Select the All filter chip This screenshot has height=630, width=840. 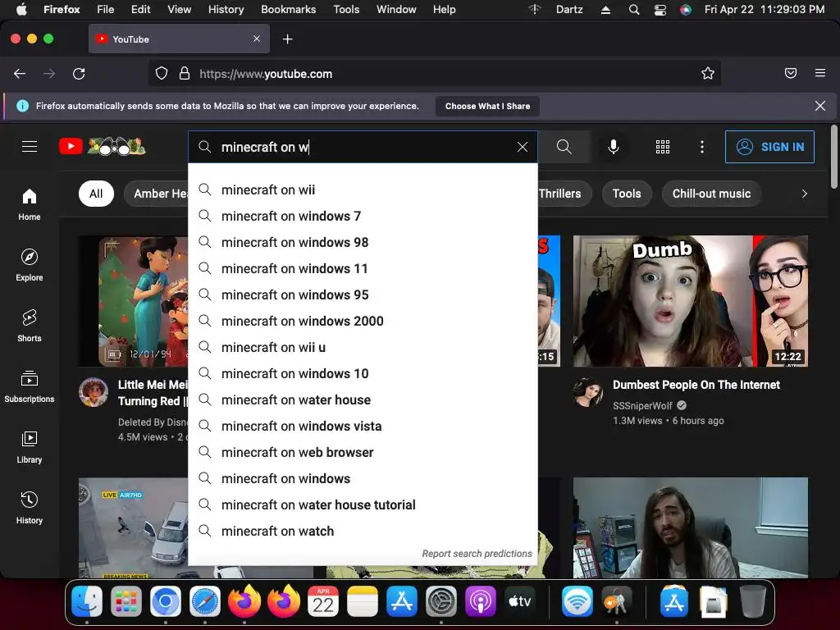96,194
